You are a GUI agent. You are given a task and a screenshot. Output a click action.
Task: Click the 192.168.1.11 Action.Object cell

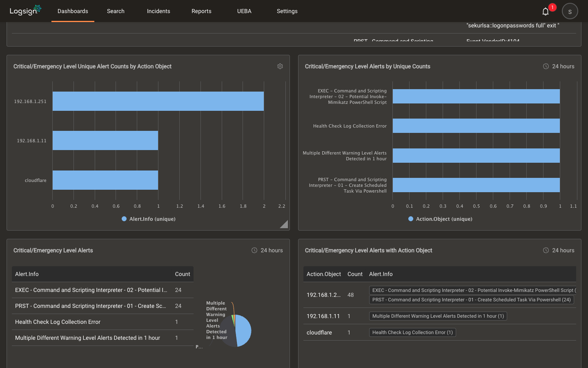click(323, 316)
